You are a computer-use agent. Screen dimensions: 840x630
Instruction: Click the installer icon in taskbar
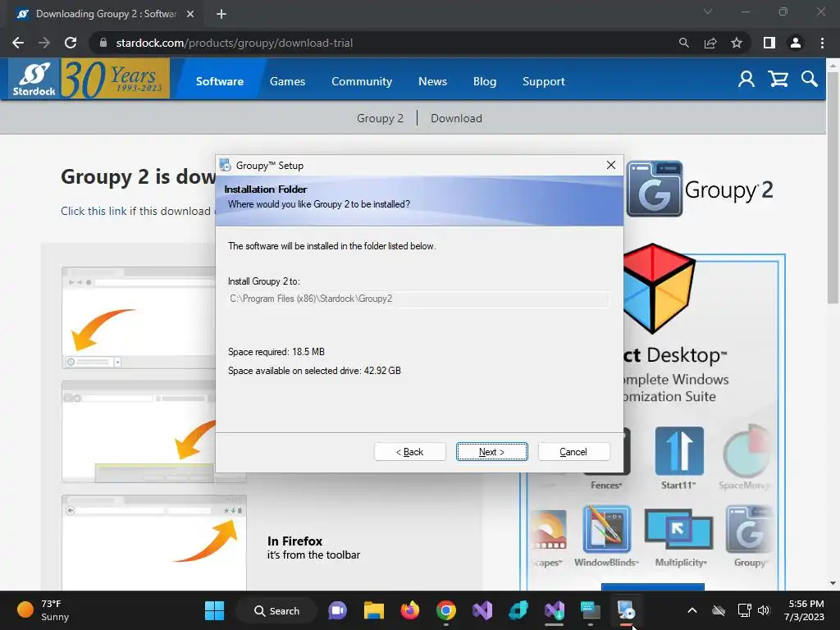coord(626,610)
